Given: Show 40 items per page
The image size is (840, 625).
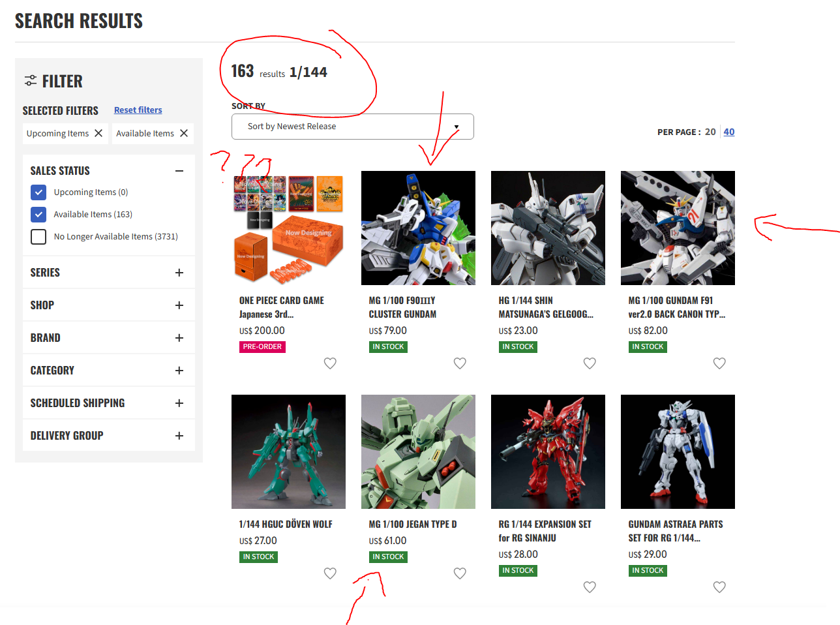Looking at the screenshot, I should [729, 132].
